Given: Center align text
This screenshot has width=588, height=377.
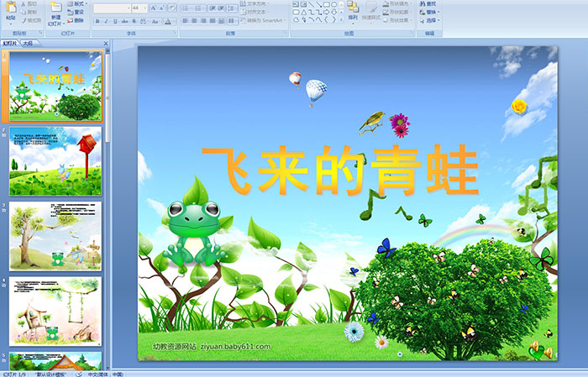Looking at the screenshot, I should click(x=194, y=21).
